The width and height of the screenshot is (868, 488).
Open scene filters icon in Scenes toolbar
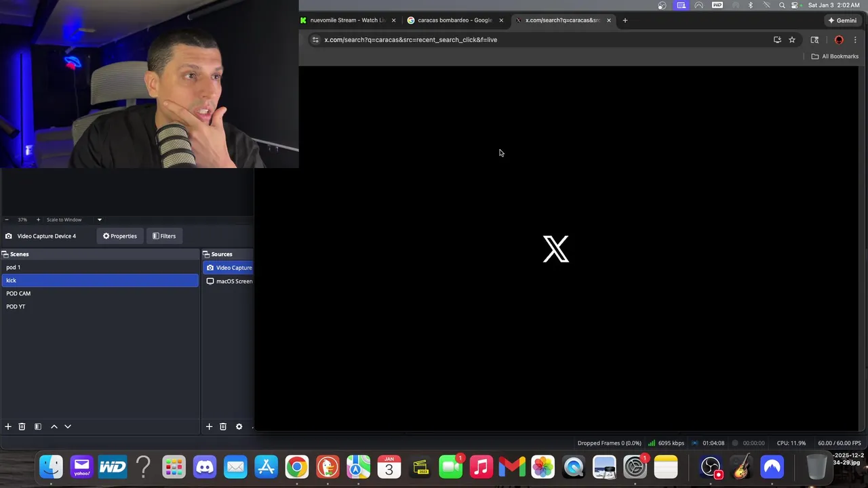pos(38,426)
